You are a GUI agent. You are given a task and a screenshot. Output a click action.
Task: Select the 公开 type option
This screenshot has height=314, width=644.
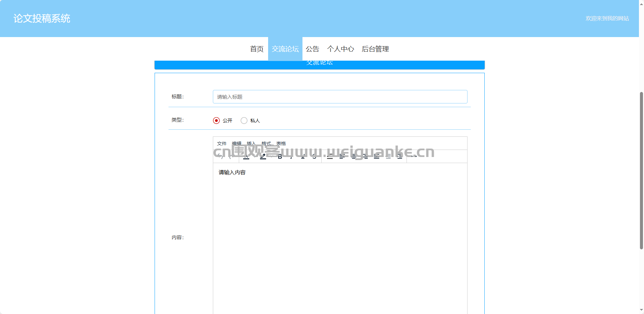[216, 120]
